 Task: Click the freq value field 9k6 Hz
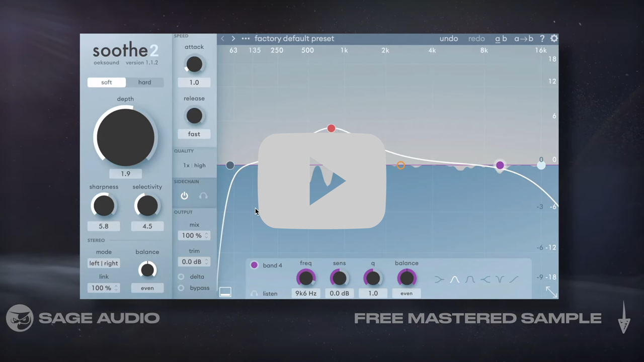pos(306,293)
